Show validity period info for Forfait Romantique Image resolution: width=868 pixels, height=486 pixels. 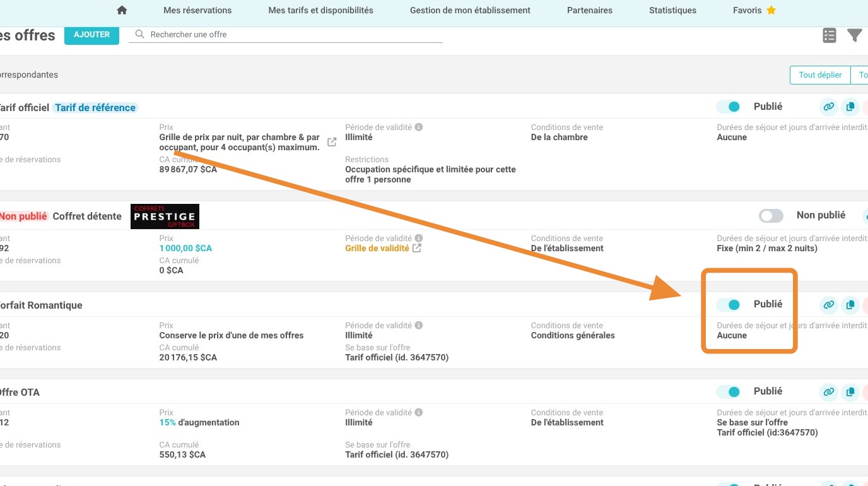(419, 325)
